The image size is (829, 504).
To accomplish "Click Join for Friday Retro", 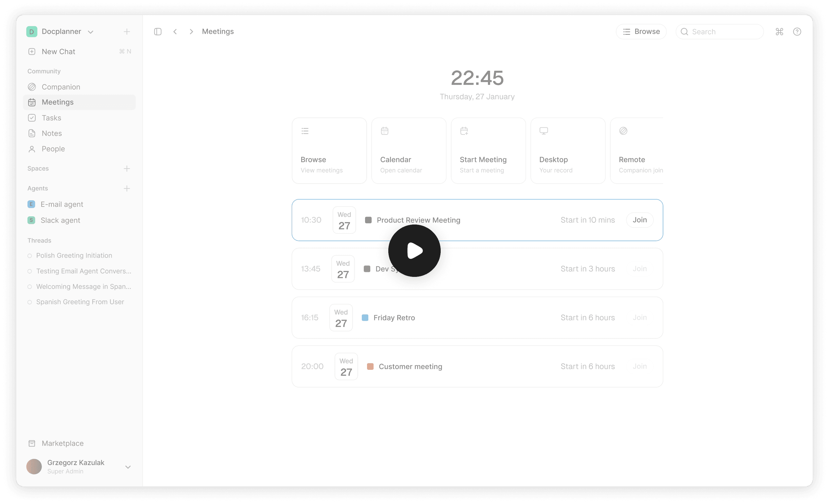I will coord(639,317).
